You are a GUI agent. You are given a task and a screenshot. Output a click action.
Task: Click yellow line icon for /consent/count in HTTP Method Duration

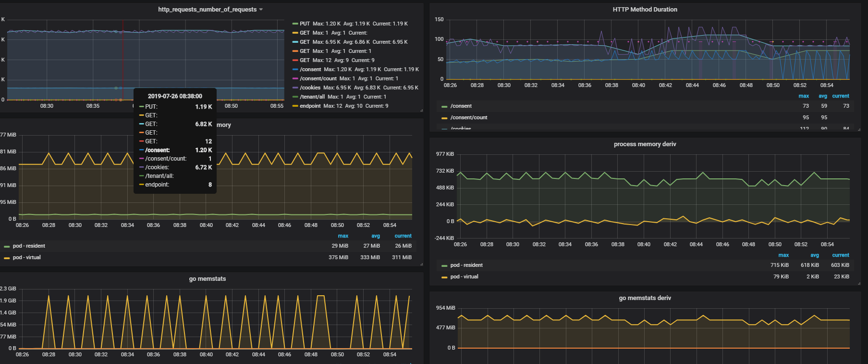(444, 118)
